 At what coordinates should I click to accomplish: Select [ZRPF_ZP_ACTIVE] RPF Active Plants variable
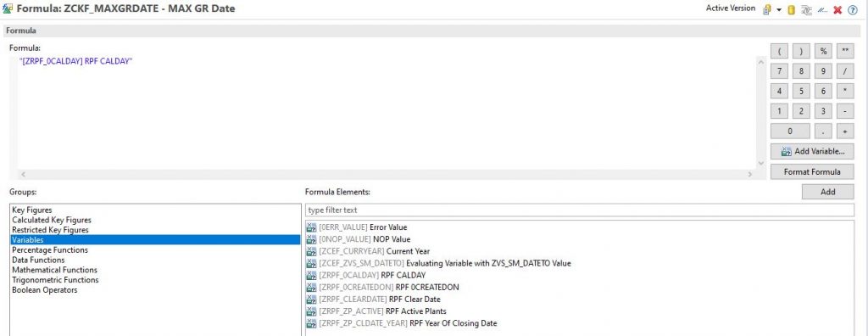(x=382, y=311)
